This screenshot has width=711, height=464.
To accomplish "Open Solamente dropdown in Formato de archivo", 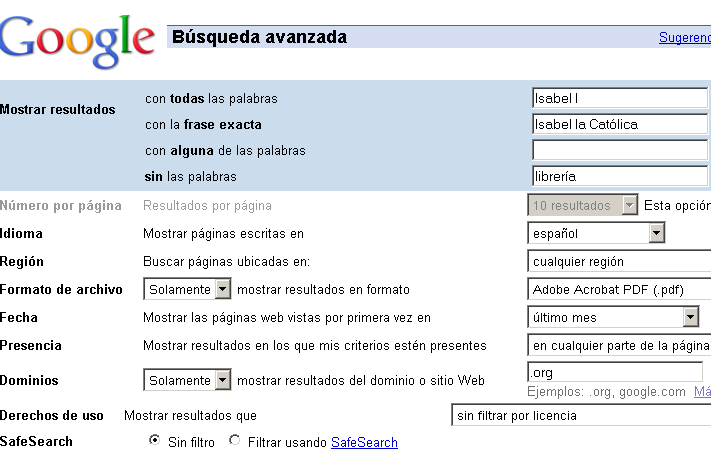I will (187, 289).
